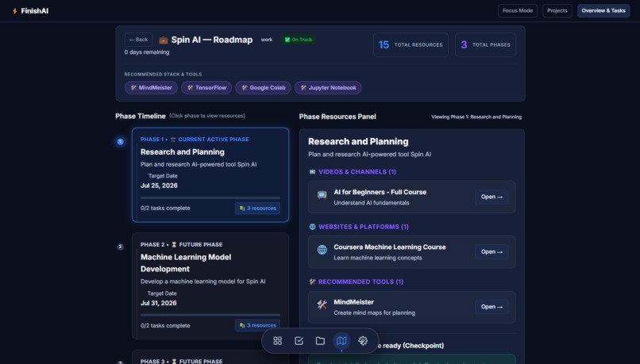Click the globe icon beside Coursera course
Viewport: 640px width, 364px height.
(x=322, y=250)
